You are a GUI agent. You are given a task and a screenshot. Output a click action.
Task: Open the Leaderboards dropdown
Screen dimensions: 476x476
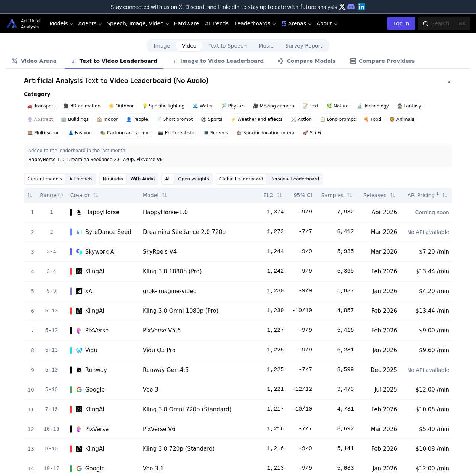(254, 23)
